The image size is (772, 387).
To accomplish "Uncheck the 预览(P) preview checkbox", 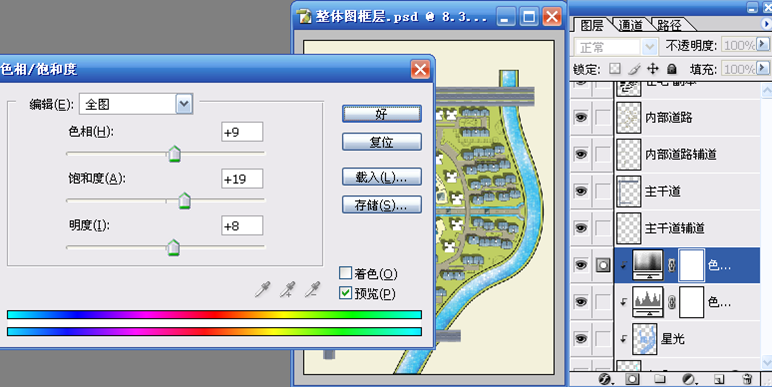I will [x=346, y=293].
